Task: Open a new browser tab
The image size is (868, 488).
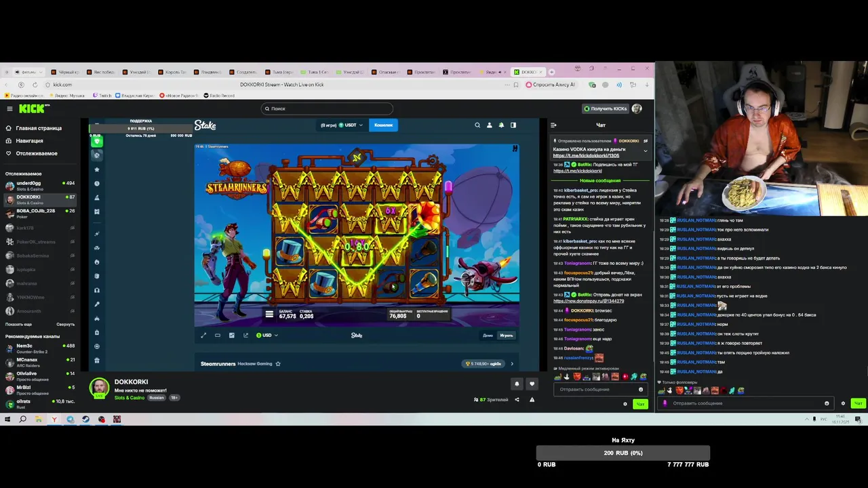Action: (x=551, y=72)
